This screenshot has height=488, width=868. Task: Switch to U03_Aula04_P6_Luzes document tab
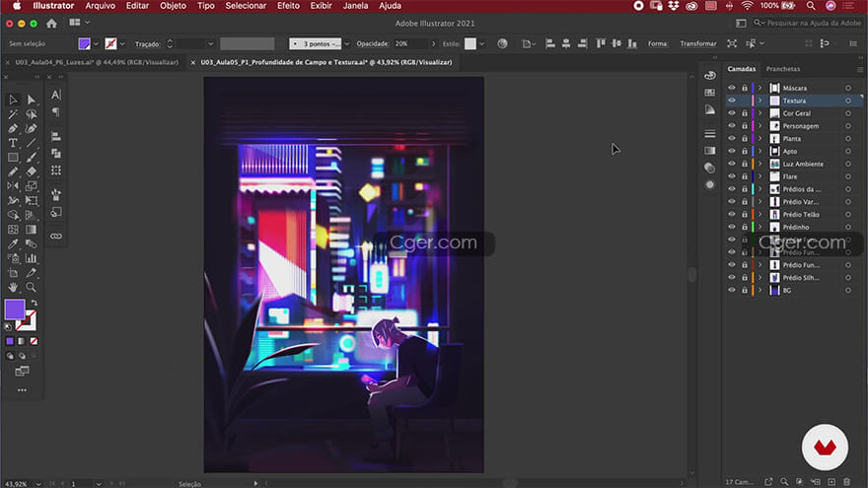click(x=97, y=62)
